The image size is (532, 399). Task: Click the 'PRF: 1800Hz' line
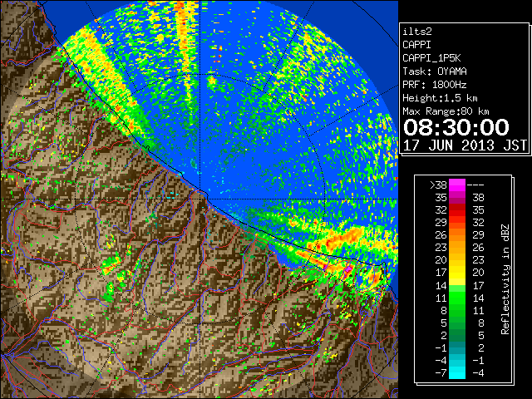tap(434, 85)
